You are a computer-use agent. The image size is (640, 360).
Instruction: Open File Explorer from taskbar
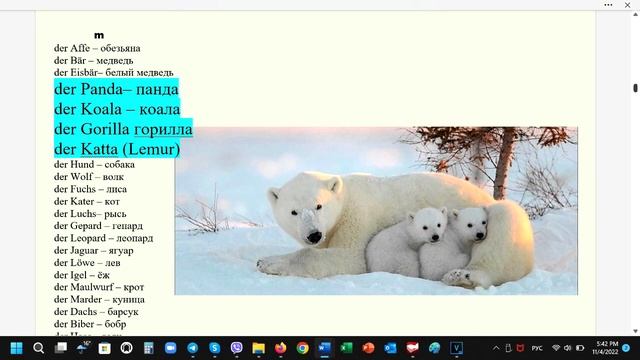click(258, 348)
